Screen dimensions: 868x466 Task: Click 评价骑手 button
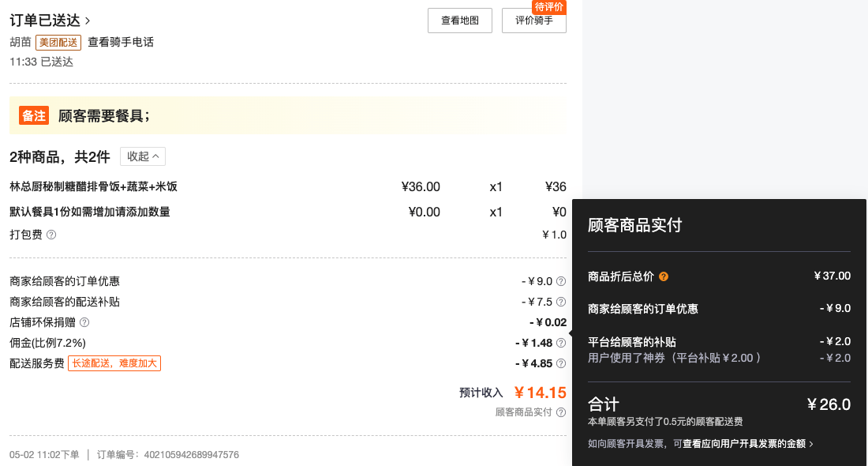(x=533, y=21)
